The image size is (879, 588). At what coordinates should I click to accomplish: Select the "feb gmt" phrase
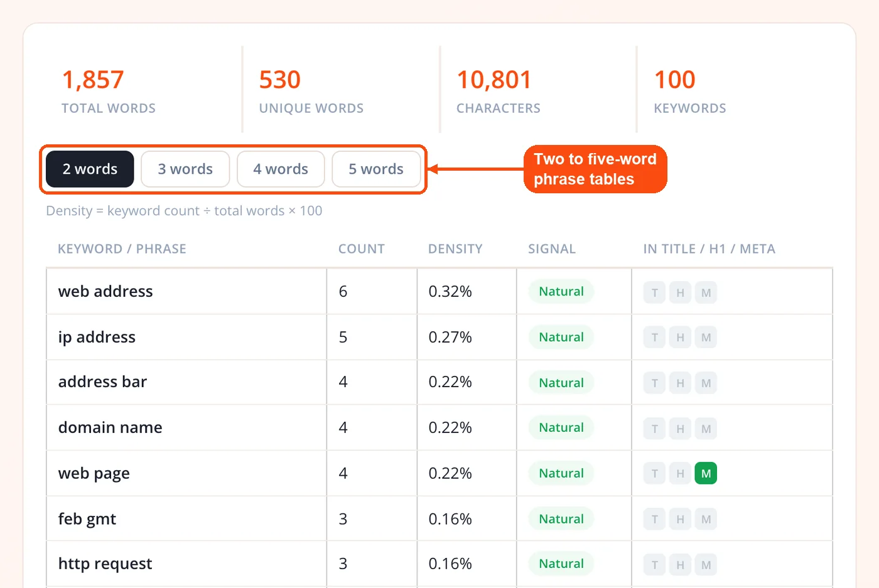pos(87,519)
